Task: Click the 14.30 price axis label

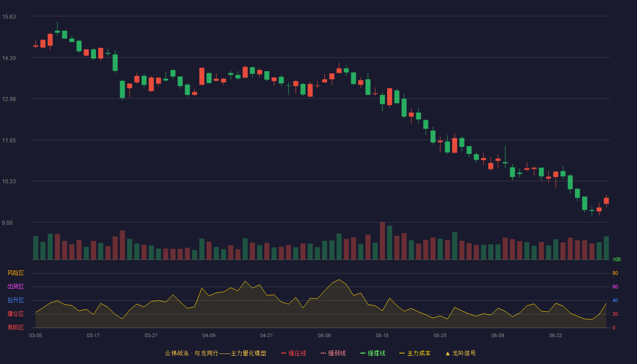Action: (9, 58)
